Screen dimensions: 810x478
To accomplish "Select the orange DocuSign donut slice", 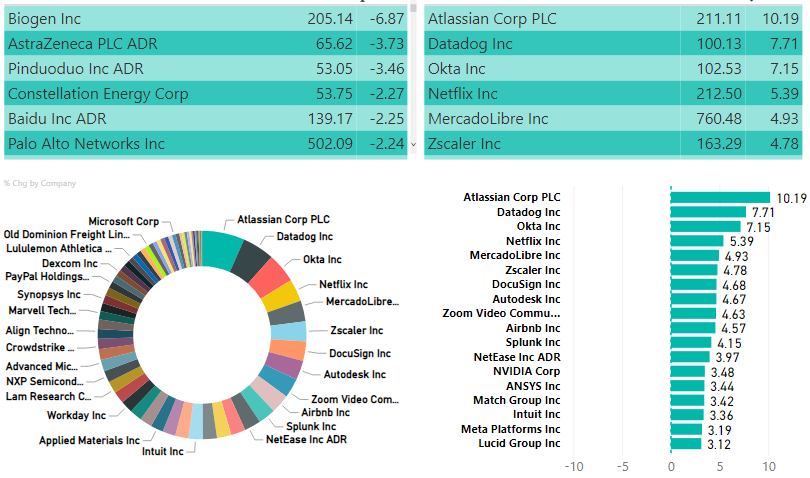I will (287, 350).
